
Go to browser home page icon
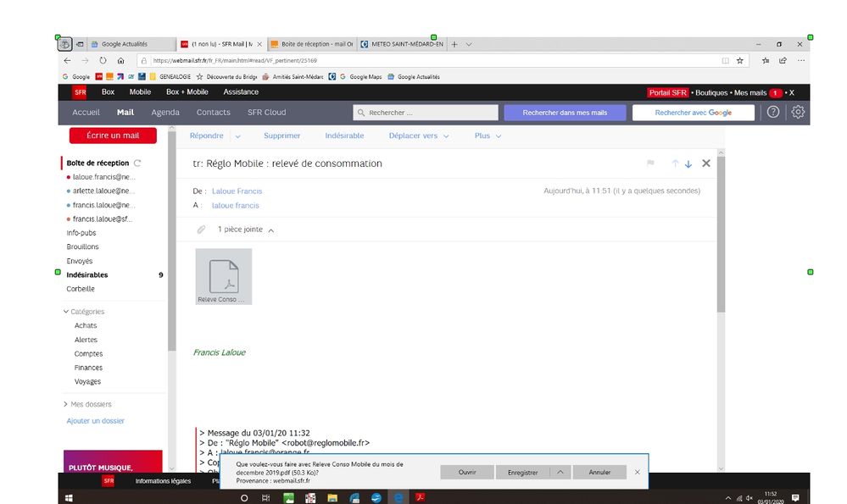pos(121,61)
